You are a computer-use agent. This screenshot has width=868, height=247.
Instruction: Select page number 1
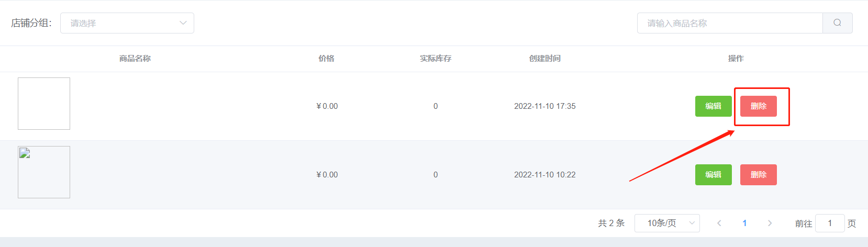[x=744, y=223]
